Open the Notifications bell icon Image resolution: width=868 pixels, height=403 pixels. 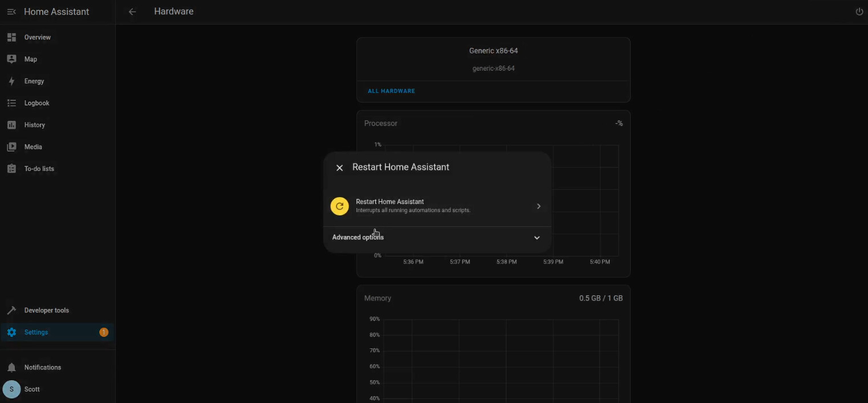click(x=11, y=368)
